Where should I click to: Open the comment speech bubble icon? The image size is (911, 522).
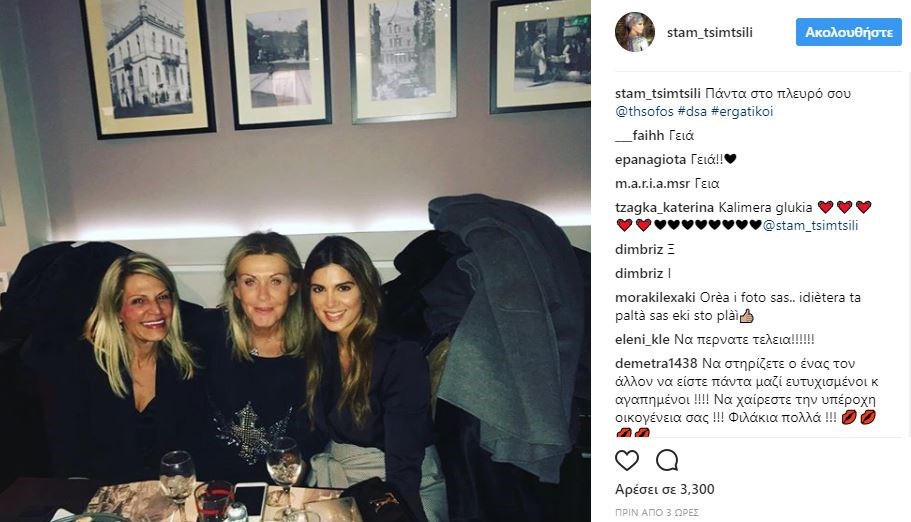click(x=667, y=460)
